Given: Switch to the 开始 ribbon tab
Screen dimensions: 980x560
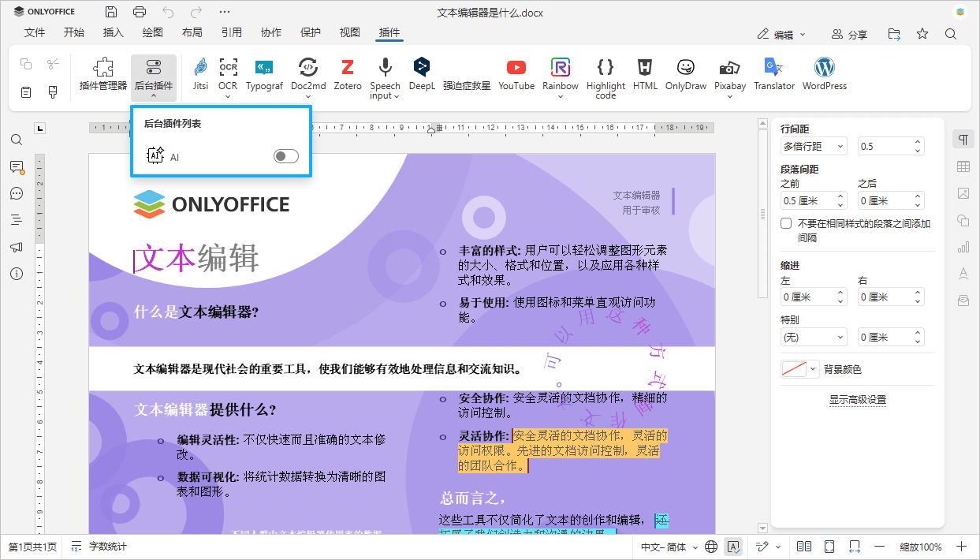Looking at the screenshot, I should (x=75, y=32).
